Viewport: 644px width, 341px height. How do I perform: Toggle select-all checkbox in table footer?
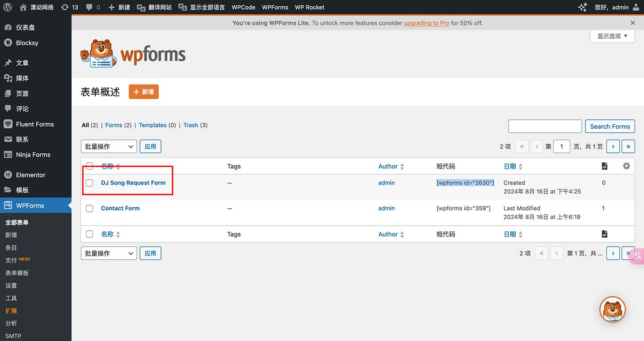point(89,234)
